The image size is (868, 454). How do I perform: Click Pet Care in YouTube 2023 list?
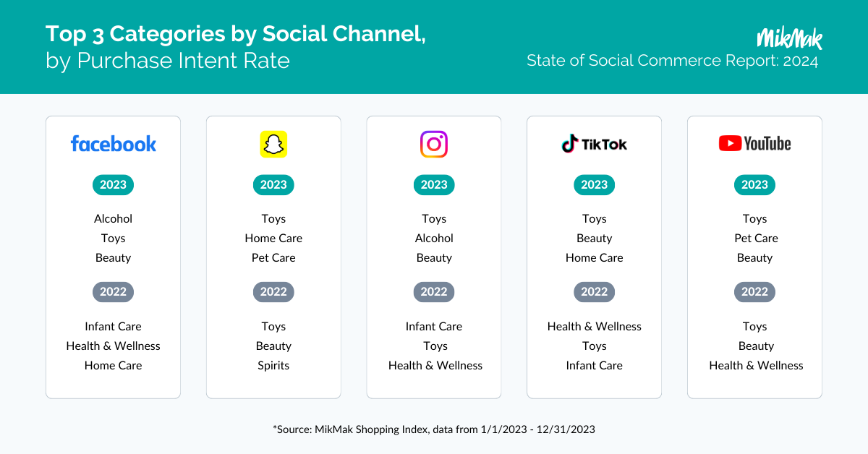coord(756,238)
